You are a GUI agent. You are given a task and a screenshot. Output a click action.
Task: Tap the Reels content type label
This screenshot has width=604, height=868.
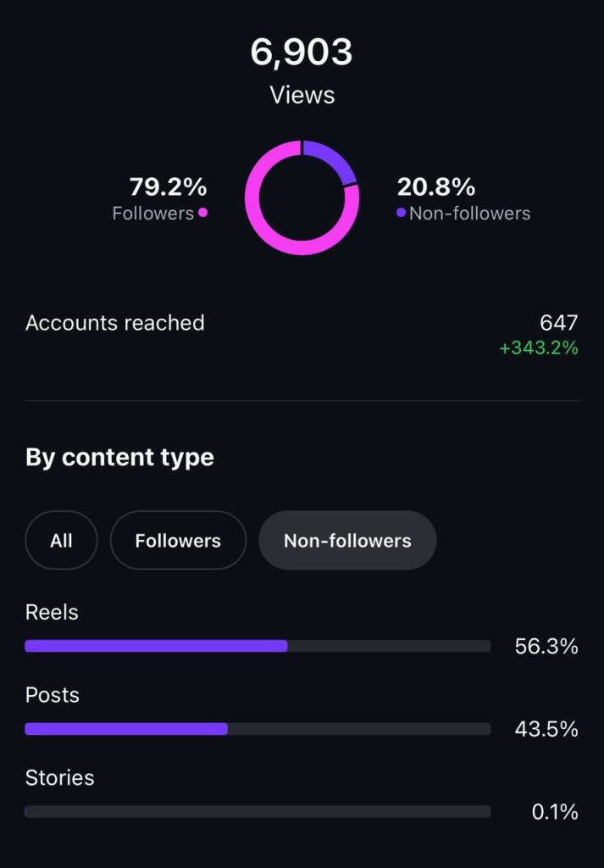pyautogui.click(x=52, y=612)
